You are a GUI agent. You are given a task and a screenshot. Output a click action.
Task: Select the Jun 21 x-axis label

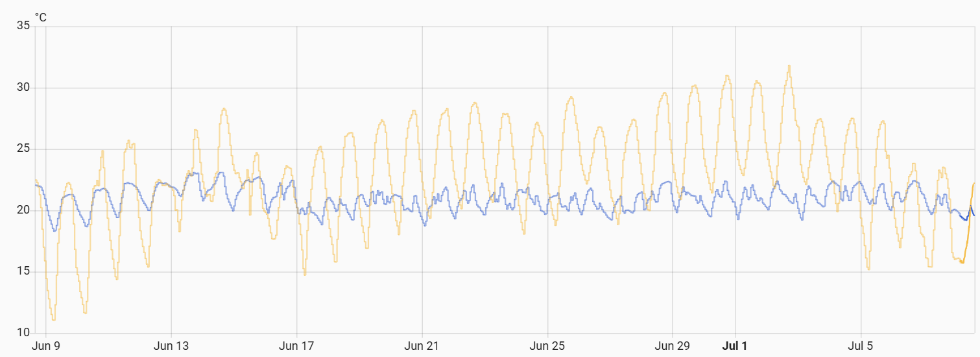(422, 346)
